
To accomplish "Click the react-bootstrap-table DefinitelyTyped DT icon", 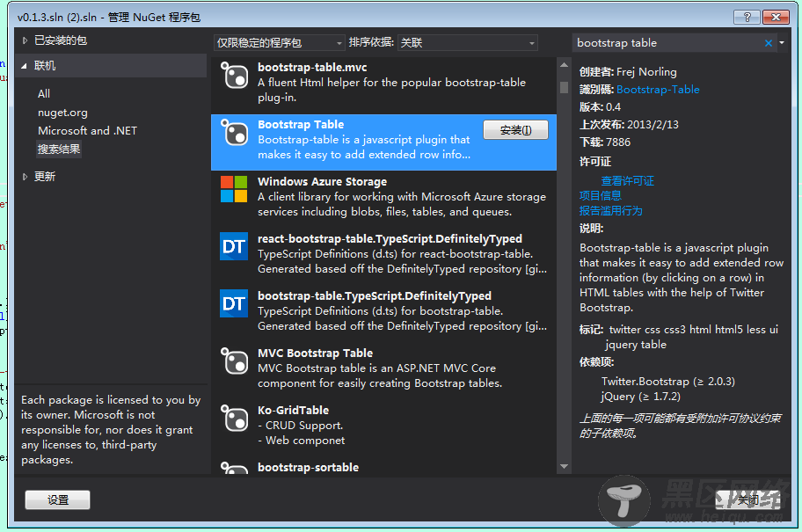I will click(234, 246).
